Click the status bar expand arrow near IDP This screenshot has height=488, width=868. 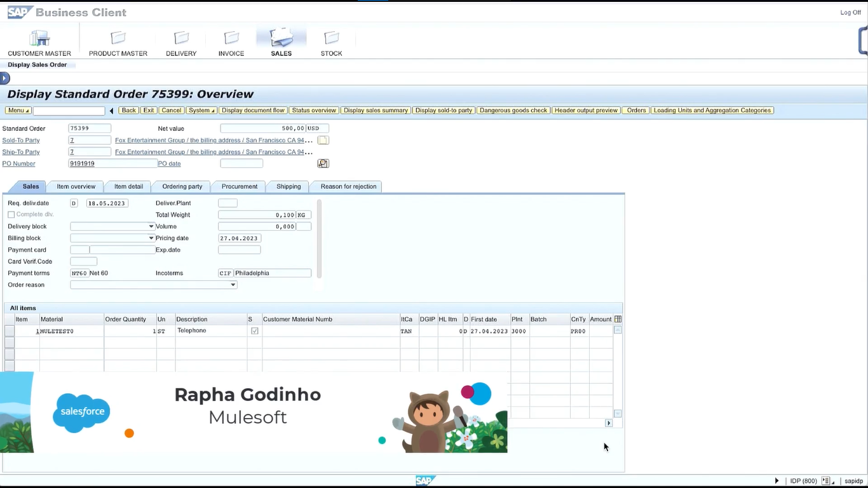776,481
